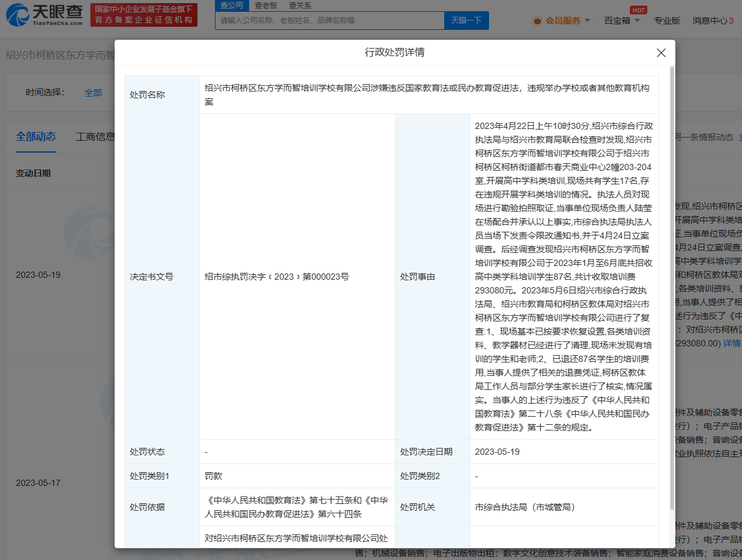The width and height of the screenshot is (742, 560).
Task: Click 绍市综执罚决字 decision number value
Action: click(277, 277)
